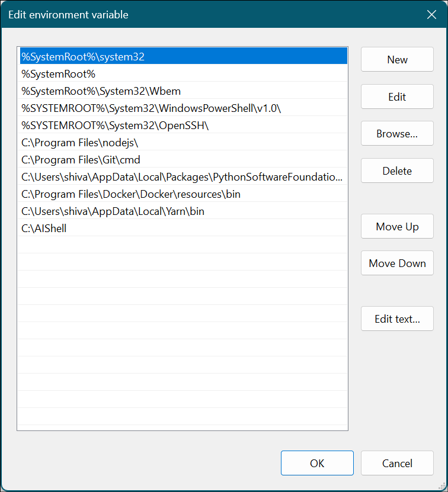Close the Edit environment variable dialog
Viewport: 448px width, 492px height.
pos(431,15)
